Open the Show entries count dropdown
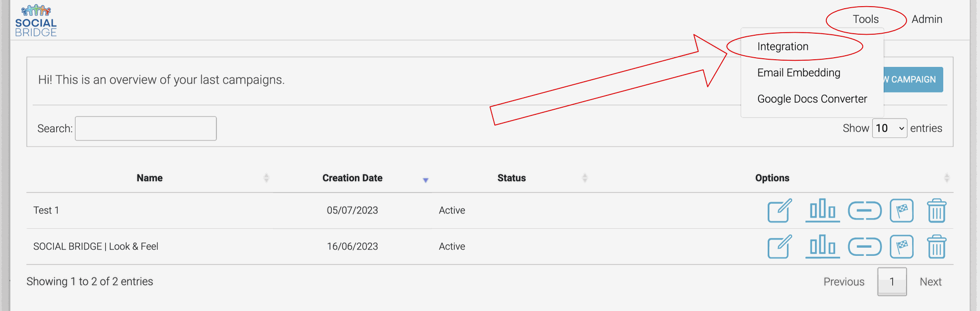The image size is (980, 311). coord(890,128)
